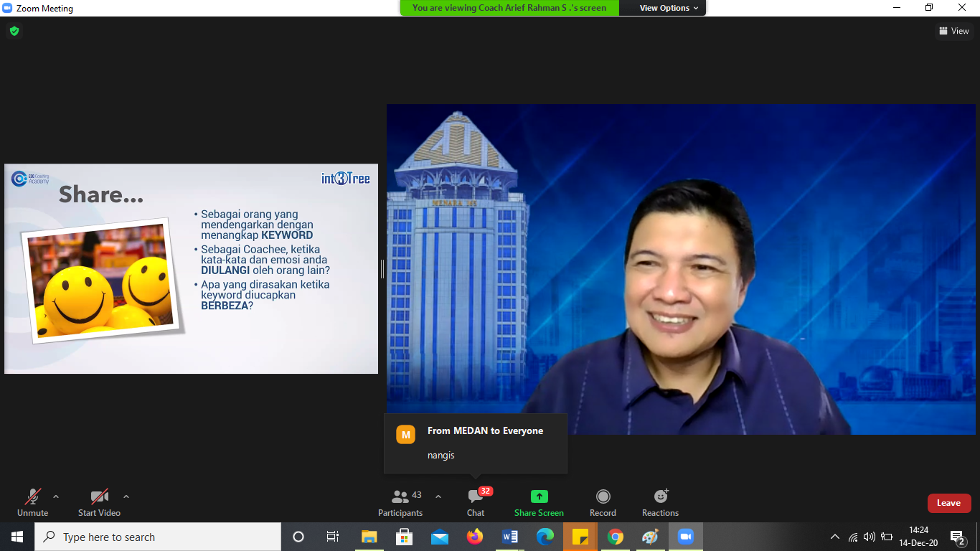The height and width of the screenshot is (551, 980).
Task: Expand the Participants caret arrow
Action: tap(438, 496)
